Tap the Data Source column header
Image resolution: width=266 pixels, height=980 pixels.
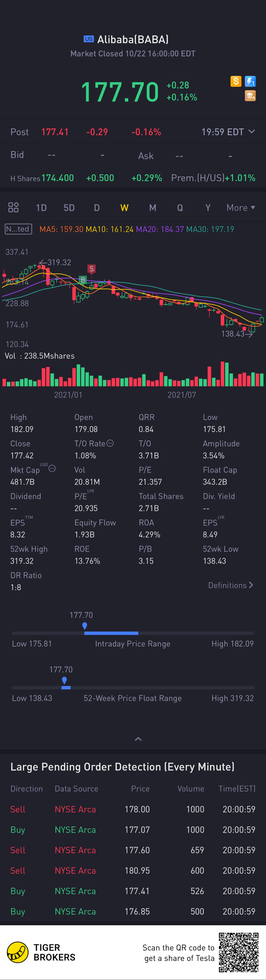coord(76,789)
